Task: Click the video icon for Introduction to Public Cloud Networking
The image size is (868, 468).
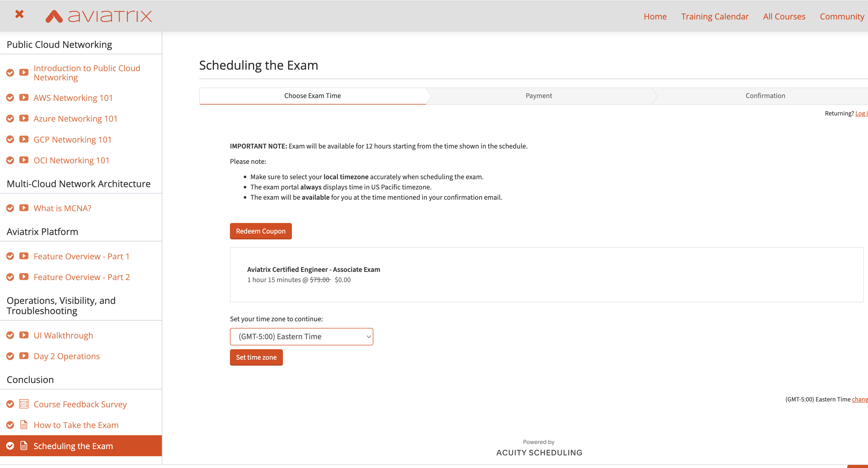Action: pyautogui.click(x=24, y=72)
